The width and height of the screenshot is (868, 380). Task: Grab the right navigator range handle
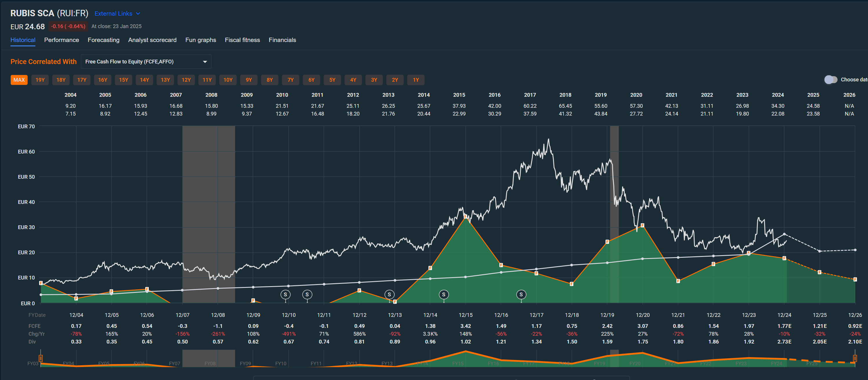(855, 358)
